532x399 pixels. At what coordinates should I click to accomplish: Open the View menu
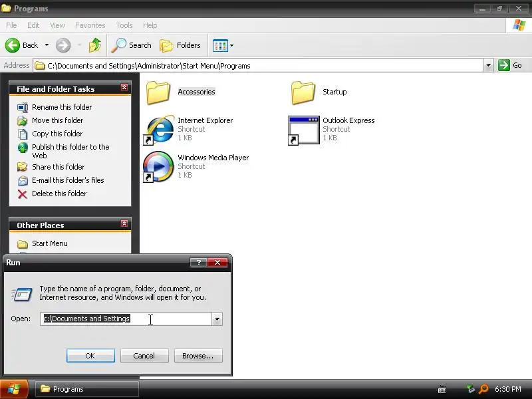click(57, 25)
